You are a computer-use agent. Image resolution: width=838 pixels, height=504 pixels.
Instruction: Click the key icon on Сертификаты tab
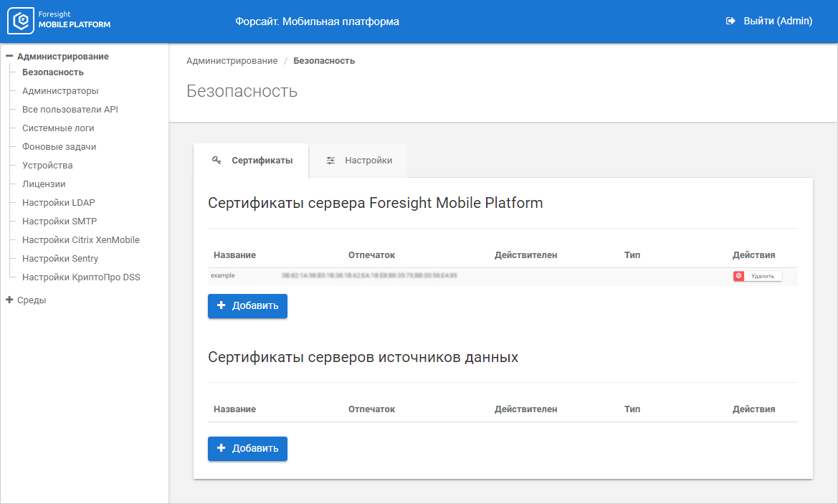[x=216, y=161]
